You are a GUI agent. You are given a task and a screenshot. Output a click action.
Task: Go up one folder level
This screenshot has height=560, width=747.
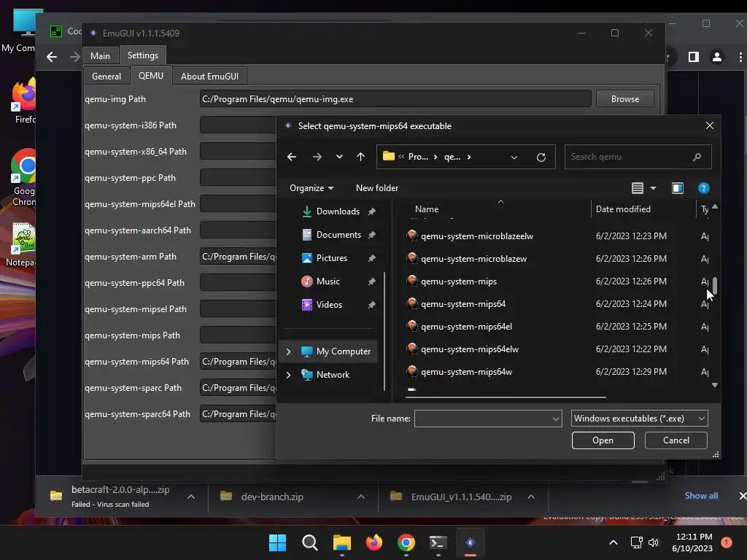360,157
